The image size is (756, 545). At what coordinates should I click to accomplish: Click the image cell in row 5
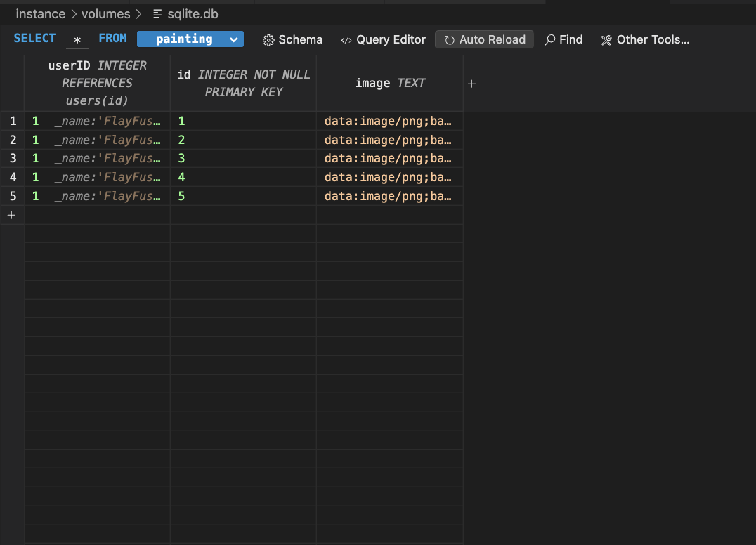(x=389, y=196)
